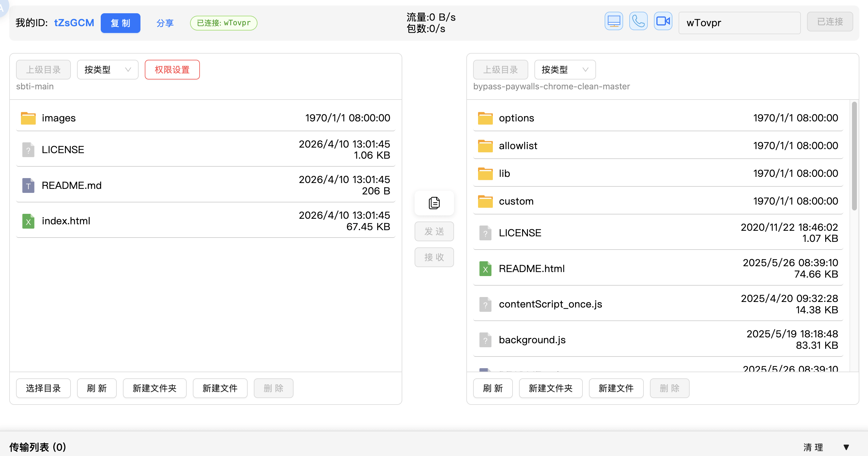868x456 pixels.
Task: Collapse the transfer list with triangle arrow
Action: point(846,447)
